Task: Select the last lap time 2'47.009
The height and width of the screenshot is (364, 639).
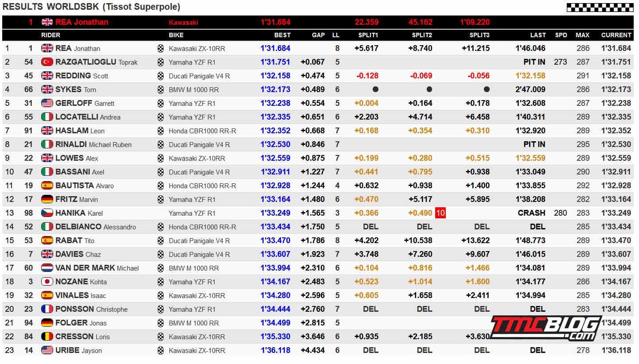Action: (x=531, y=89)
